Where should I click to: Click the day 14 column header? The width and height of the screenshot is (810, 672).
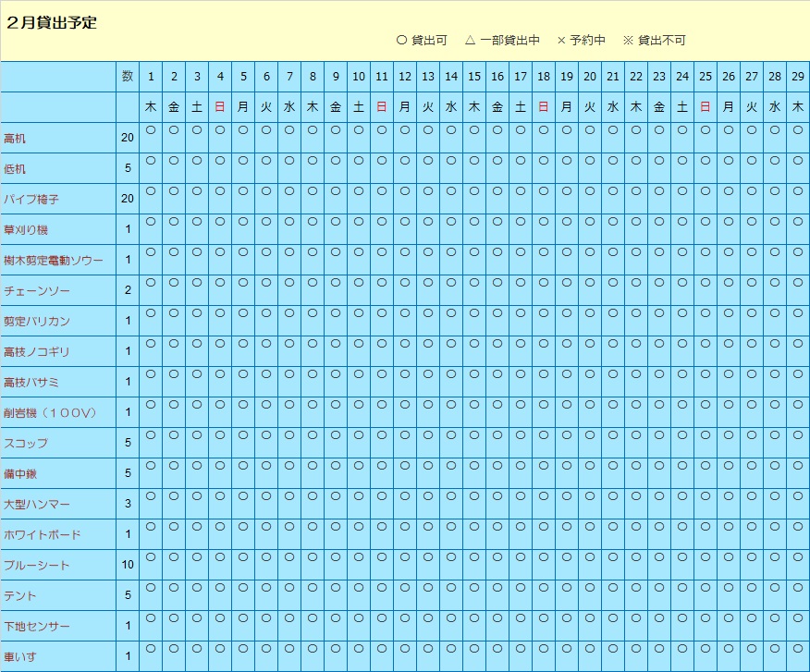451,77
